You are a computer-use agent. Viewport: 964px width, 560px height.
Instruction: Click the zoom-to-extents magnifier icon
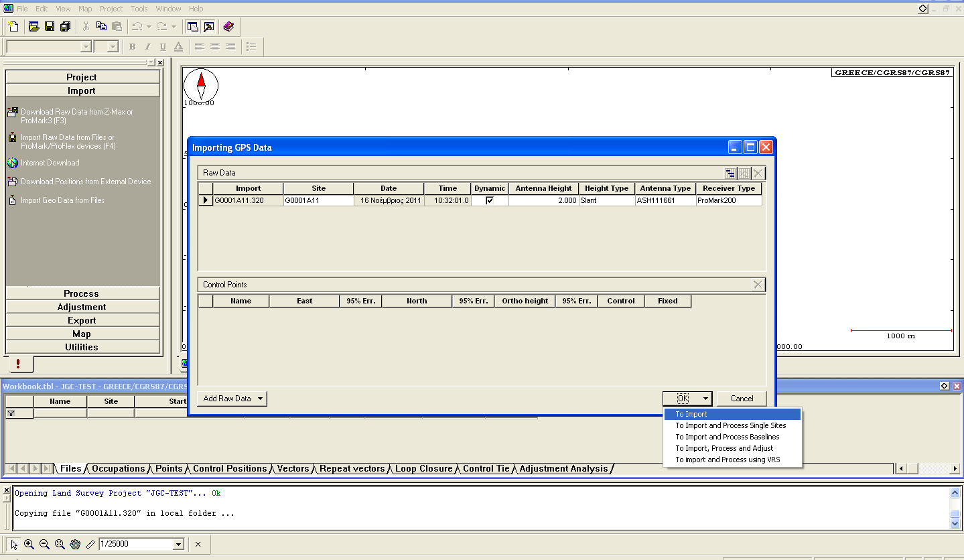[60, 544]
